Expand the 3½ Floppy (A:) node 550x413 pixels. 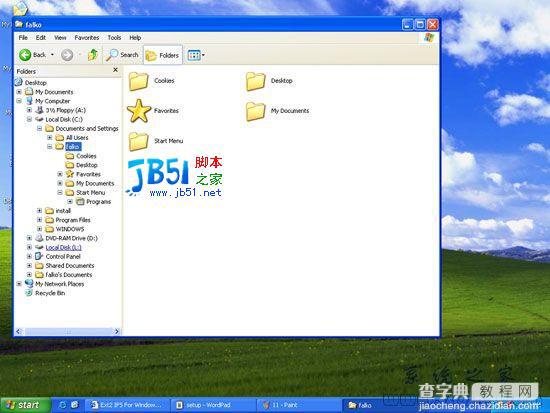coord(29,110)
